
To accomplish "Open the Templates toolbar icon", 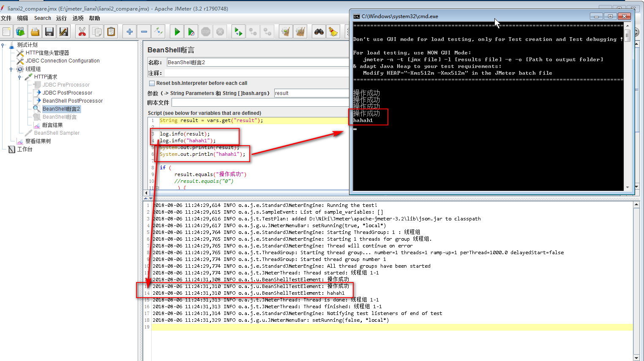I will tap(21, 32).
